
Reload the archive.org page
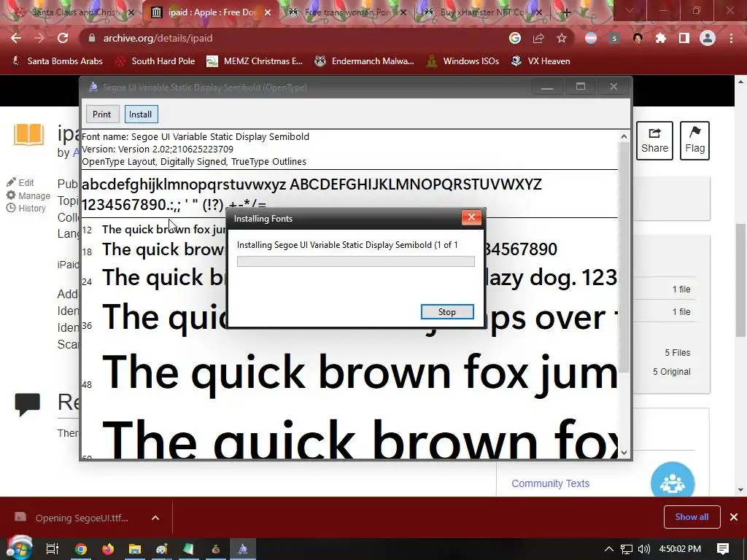pos(63,38)
